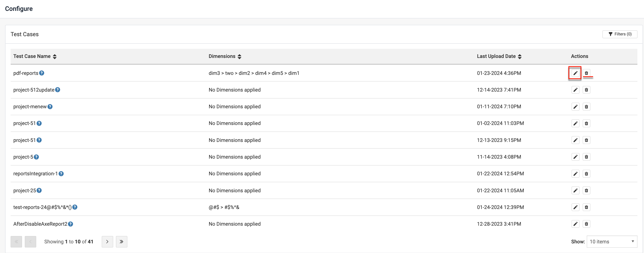Delete the test-reports-24@#$%^&*() row

pos(586,207)
